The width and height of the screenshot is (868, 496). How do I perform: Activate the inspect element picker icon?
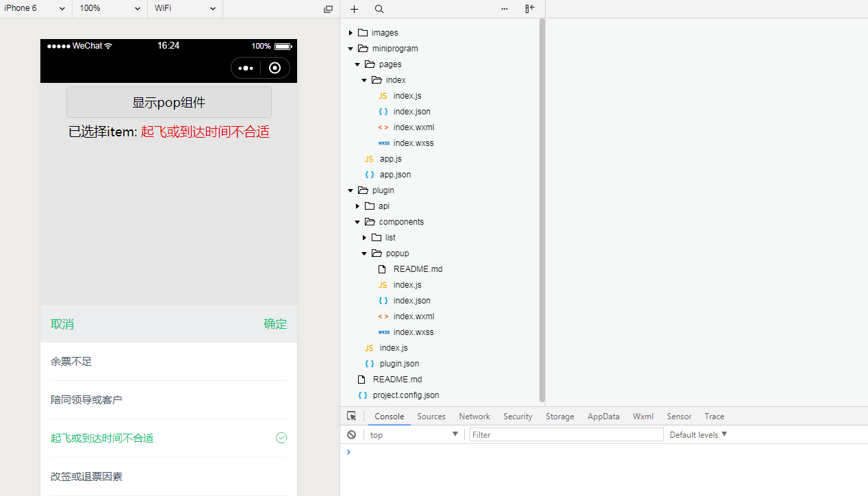[x=351, y=416]
